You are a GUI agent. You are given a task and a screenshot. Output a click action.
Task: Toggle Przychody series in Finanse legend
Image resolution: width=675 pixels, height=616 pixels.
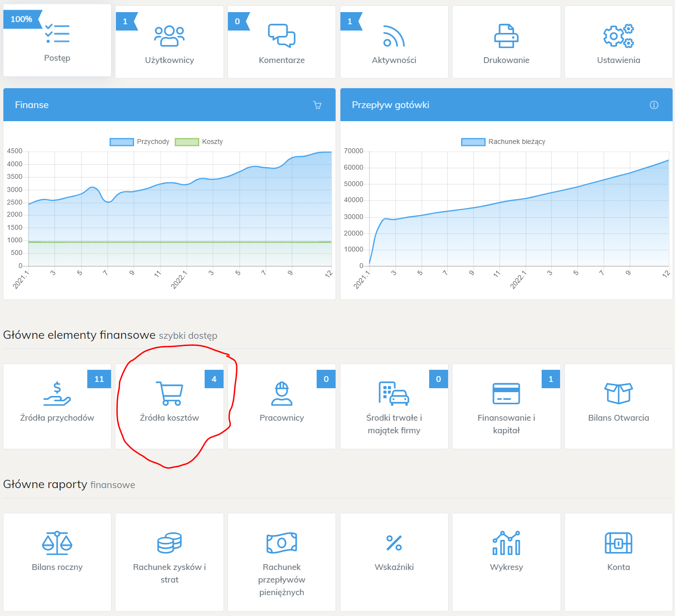140,142
